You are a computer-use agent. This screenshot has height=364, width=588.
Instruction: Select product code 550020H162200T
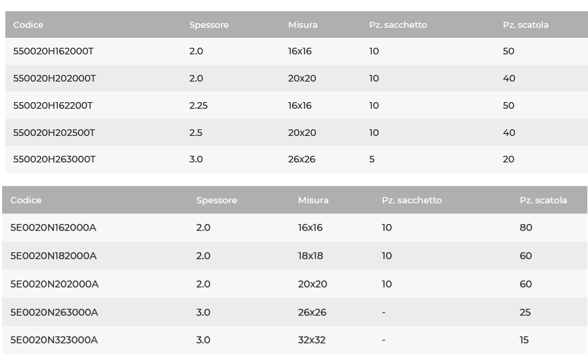click(53, 105)
